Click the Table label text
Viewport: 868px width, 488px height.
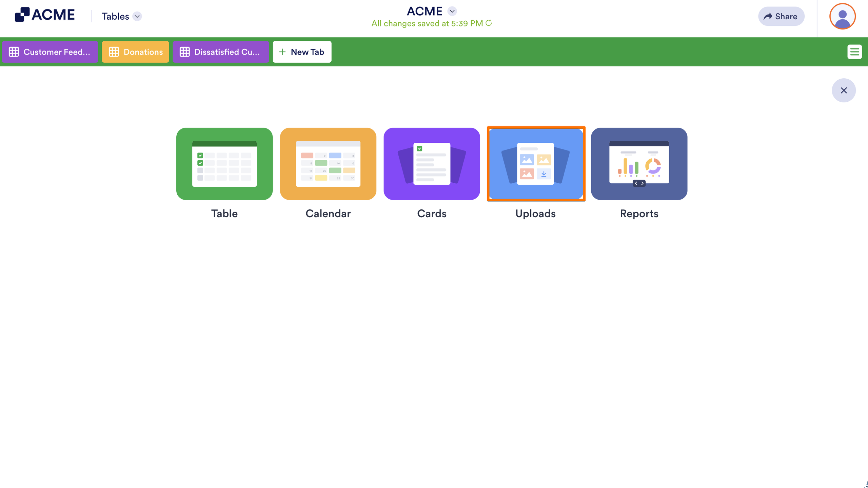click(x=224, y=213)
